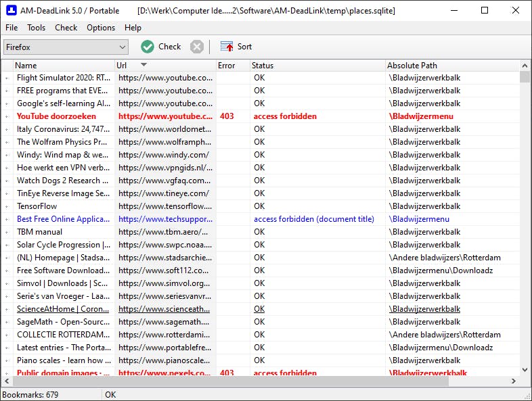Select the red 'YouTube doorzoeken' bookmark
The width and height of the screenshot is (532, 401).
coord(56,116)
